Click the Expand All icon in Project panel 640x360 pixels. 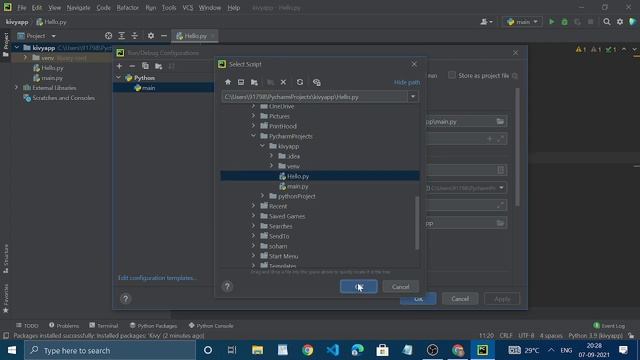pyautogui.click(x=122, y=36)
